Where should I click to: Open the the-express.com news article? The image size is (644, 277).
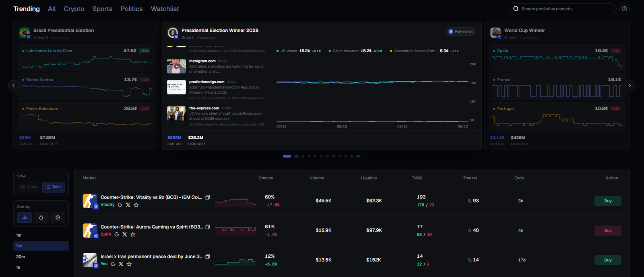217,116
